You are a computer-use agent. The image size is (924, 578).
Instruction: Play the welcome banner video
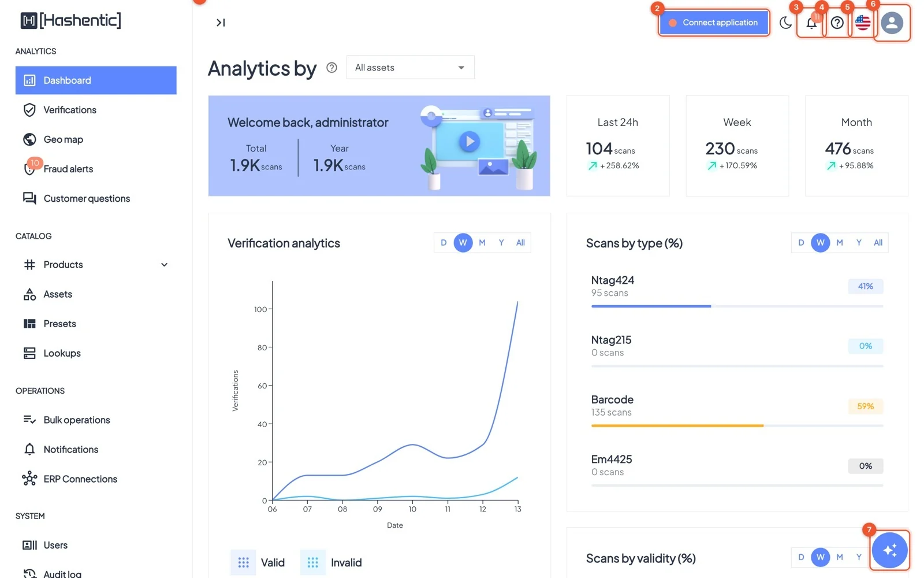coord(470,141)
